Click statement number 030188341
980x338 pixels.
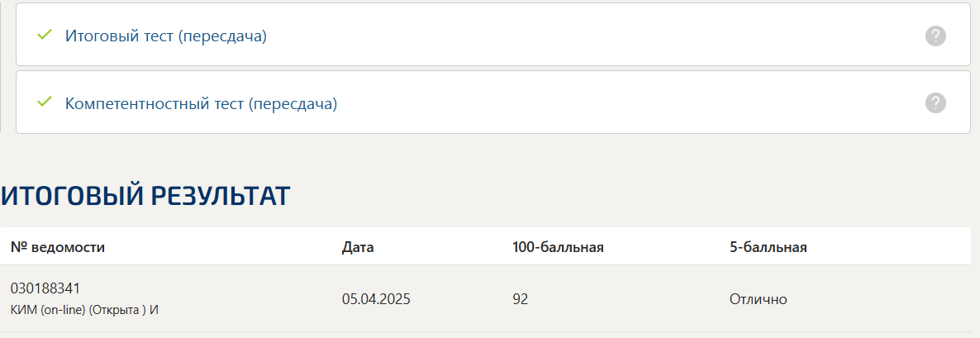[45, 288]
